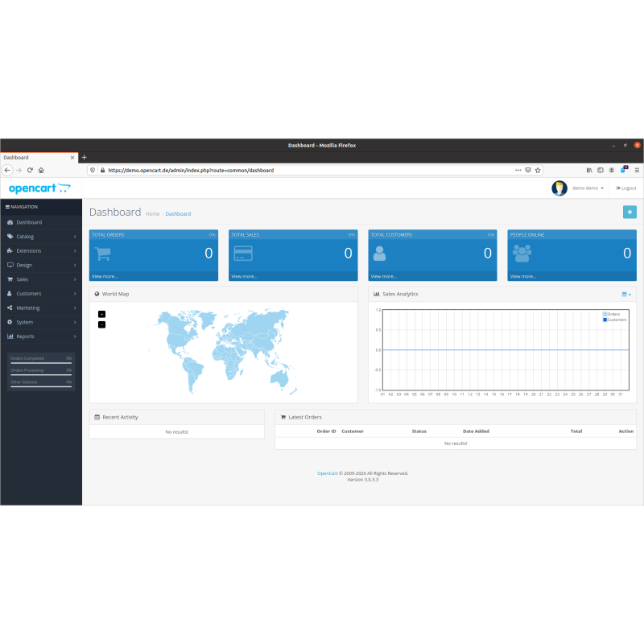The height and width of the screenshot is (644, 644).
Task: Expand the Reports sidebar section
Action: 41,336
